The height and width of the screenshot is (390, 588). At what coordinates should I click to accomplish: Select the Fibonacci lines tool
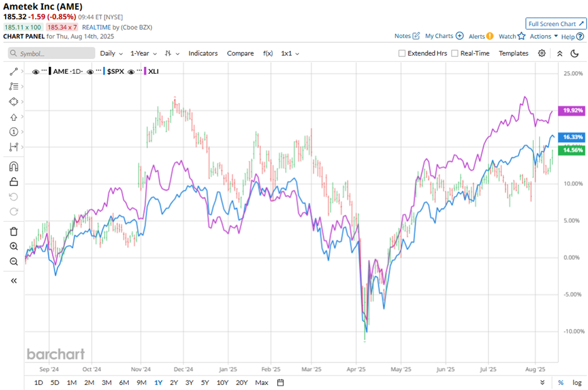tap(14, 86)
